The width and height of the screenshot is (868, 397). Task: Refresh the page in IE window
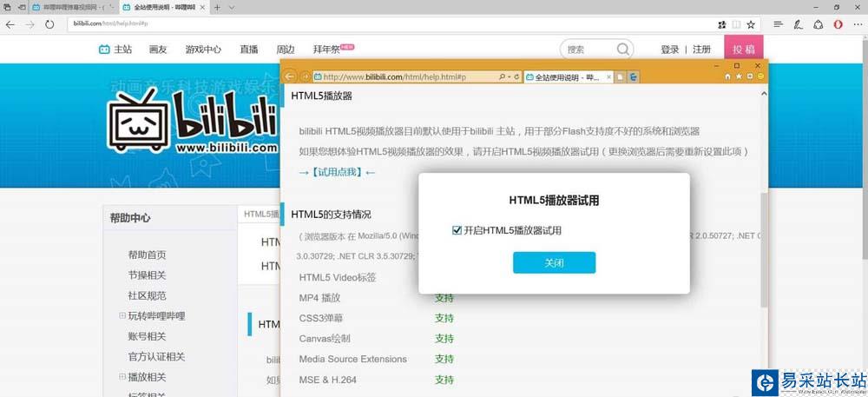tap(517, 77)
